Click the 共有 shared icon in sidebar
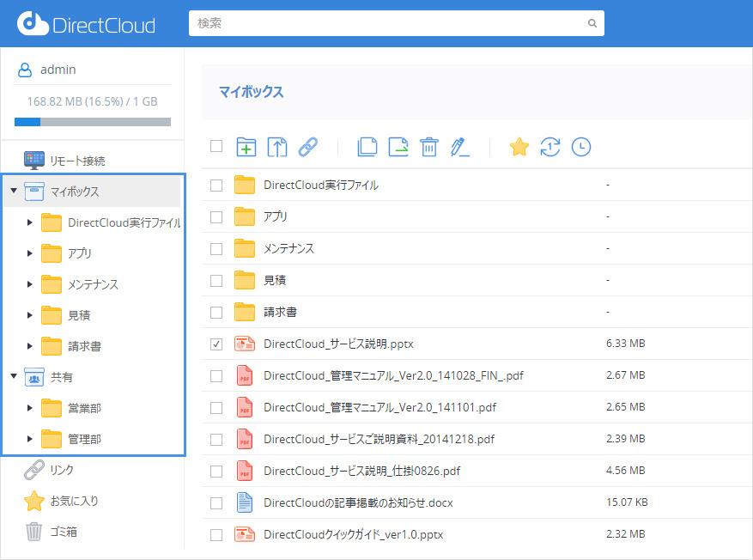 tap(34, 377)
